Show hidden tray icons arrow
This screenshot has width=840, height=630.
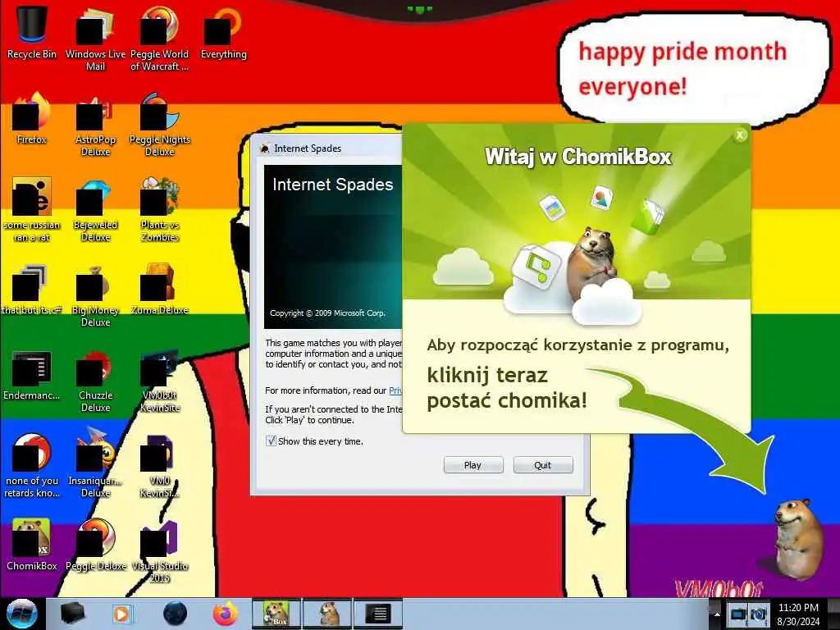[x=717, y=614]
